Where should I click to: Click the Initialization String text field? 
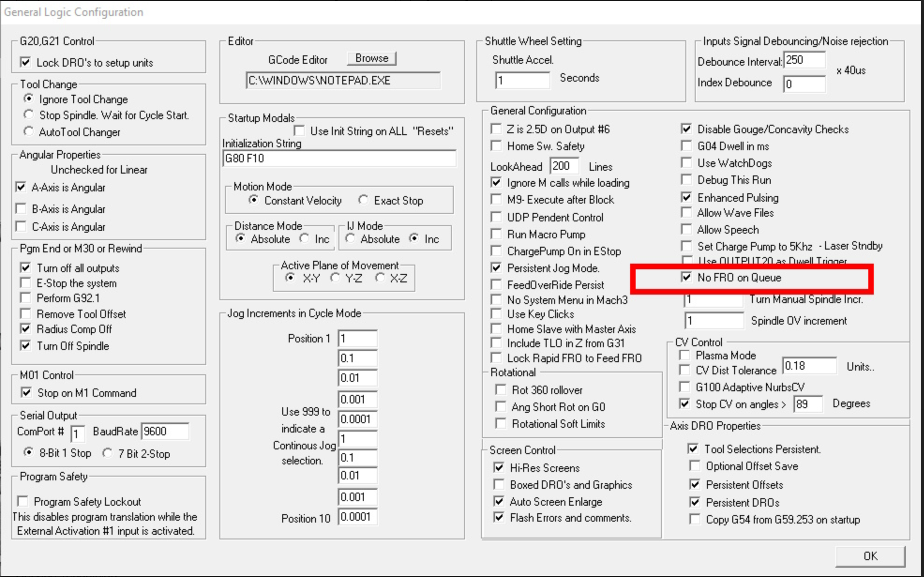click(x=339, y=159)
